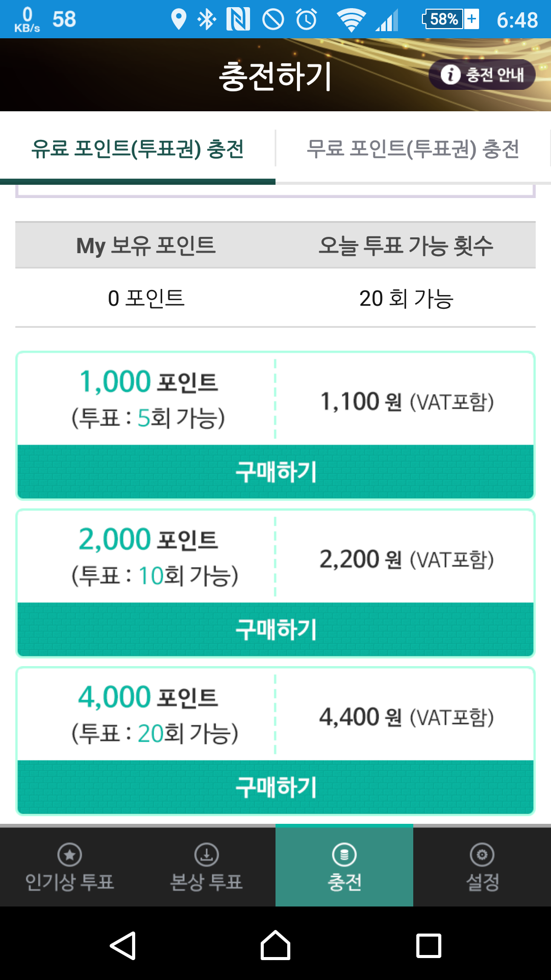551x980 pixels.
Task: Tap the 인기상 투표 star icon
Action: click(70, 854)
